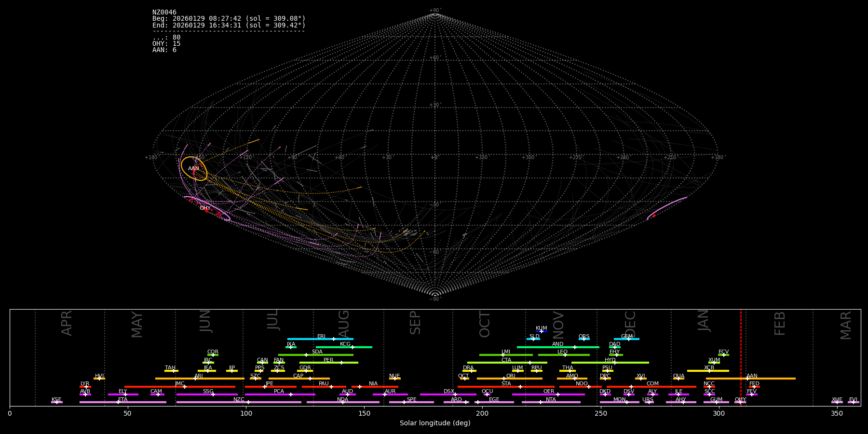Select the NIA shower bar
This screenshot has width=868, height=434.
pos(375,387)
